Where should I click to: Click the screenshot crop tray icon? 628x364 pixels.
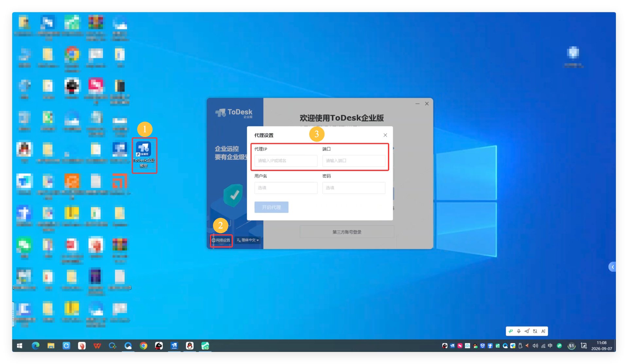pyautogui.click(x=584, y=346)
